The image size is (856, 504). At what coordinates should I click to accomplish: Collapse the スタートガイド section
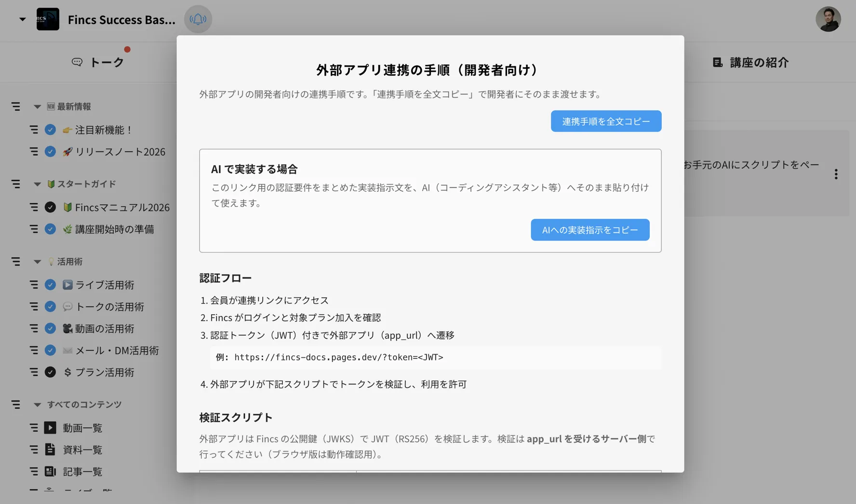click(37, 184)
